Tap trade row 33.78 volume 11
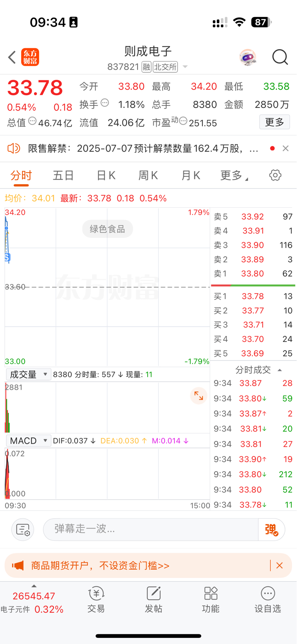The width and height of the screenshot is (297, 644). (253, 505)
